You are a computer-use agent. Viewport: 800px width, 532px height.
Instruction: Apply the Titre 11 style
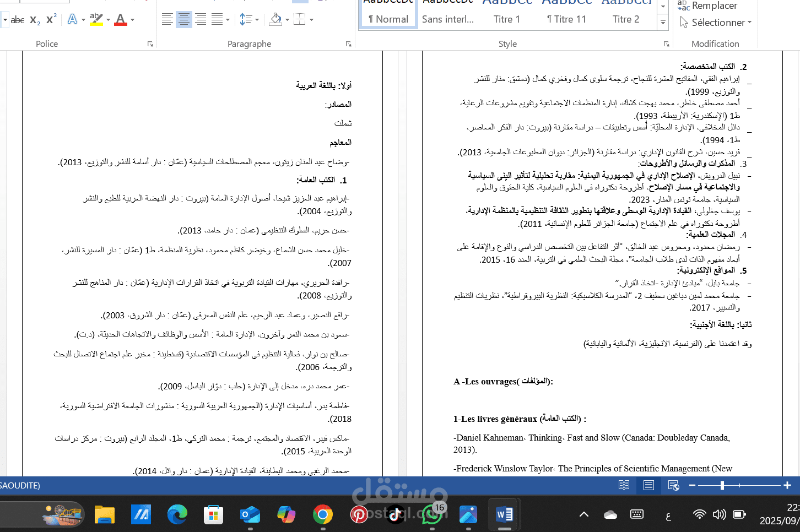point(566,14)
